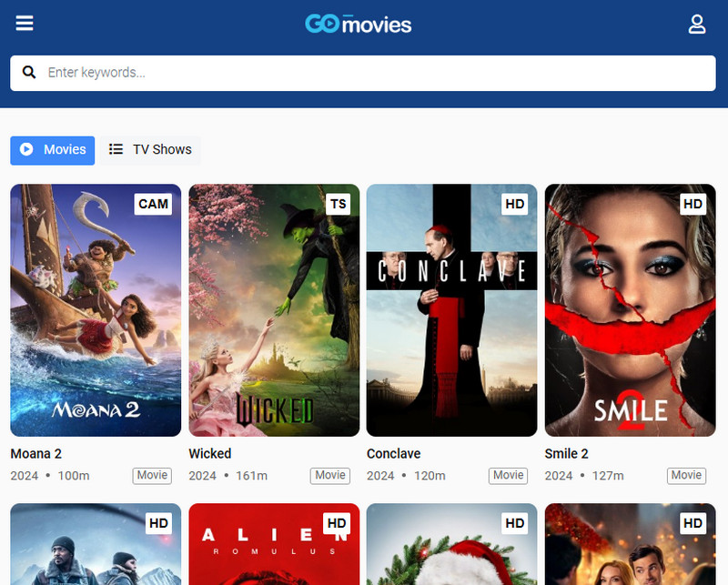
Task: Click the HD badge on Smile 2
Action: pyautogui.click(x=693, y=204)
